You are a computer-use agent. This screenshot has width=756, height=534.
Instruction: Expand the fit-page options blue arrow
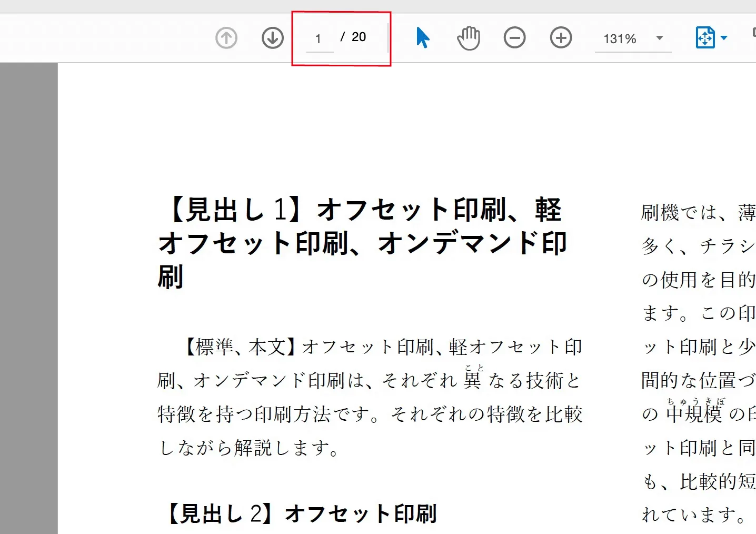(x=724, y=38)
